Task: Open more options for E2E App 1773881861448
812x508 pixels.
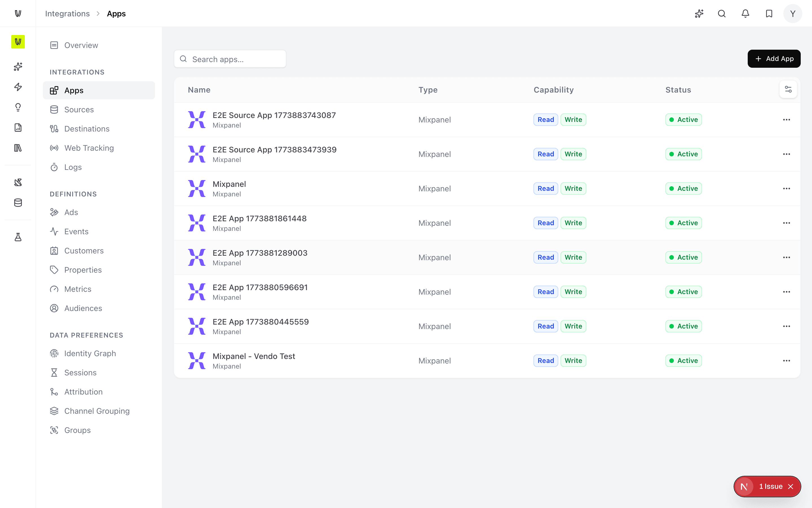Action: 787,223
